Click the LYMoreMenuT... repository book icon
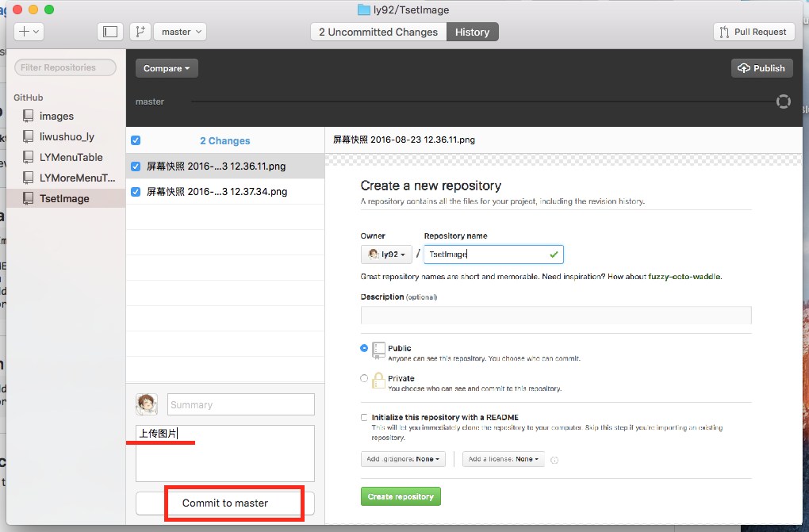The image size is (809, 532). point(29,178)
